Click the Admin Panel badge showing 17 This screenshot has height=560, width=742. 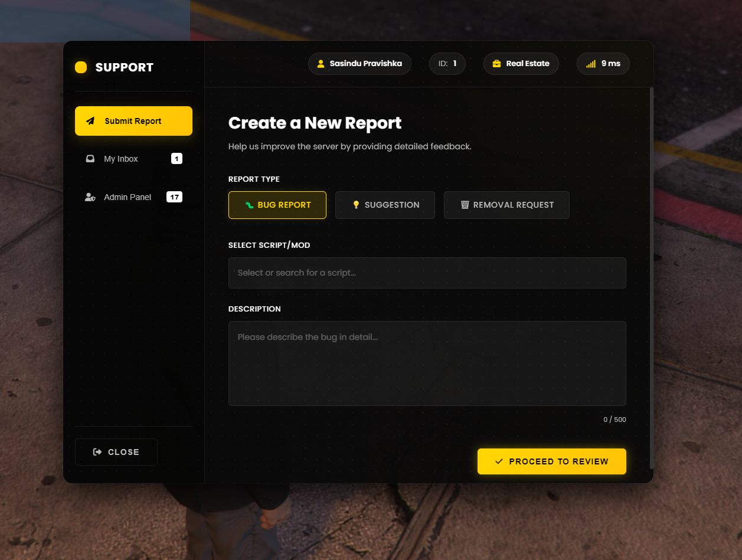(x=174, y=197)
